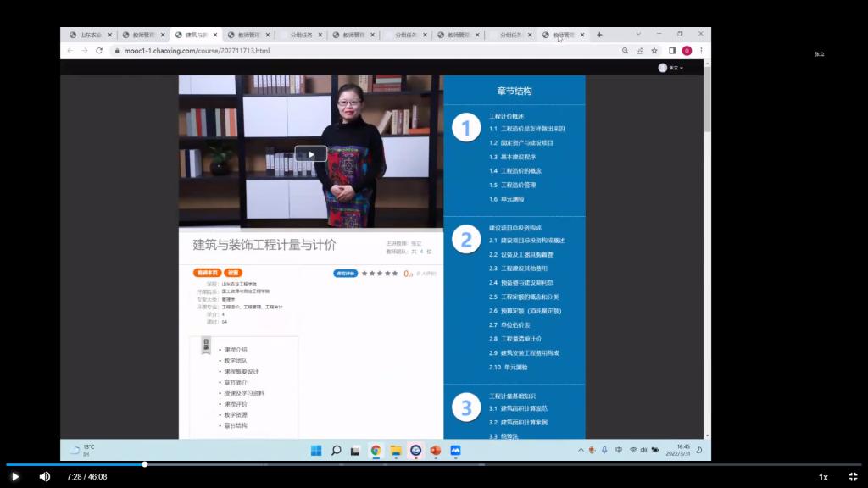Screen dimensions: 868x488
Task: Play the course intro video thumbnail
Action: click(x=310, y=153)
